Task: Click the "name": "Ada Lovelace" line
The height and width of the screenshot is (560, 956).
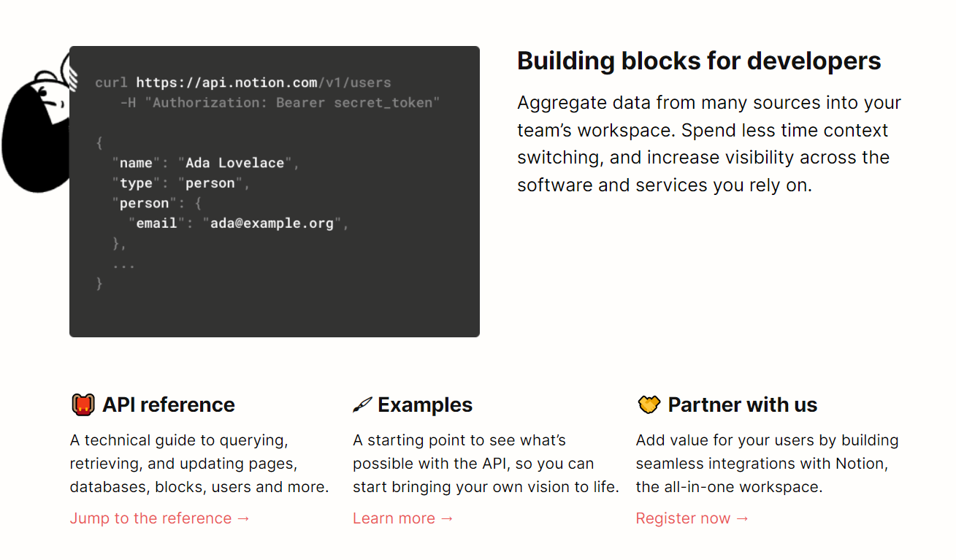Action: (206, 163)
